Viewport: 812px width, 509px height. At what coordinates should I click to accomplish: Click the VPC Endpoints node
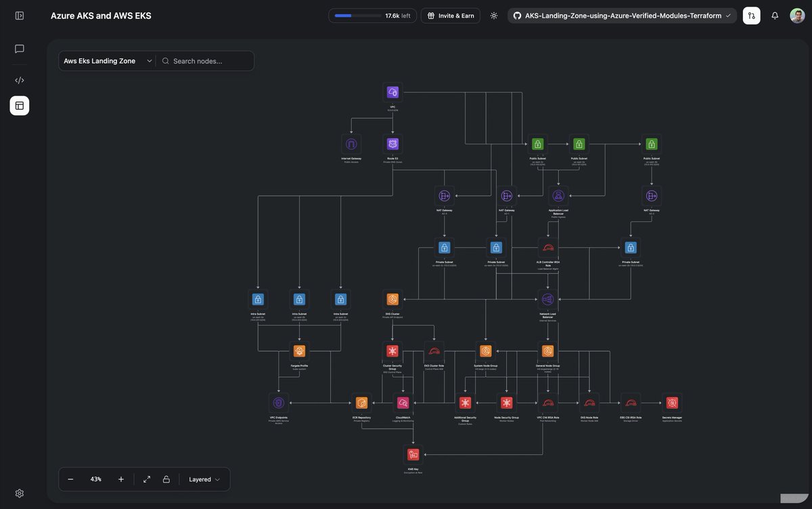click(279, 403)
